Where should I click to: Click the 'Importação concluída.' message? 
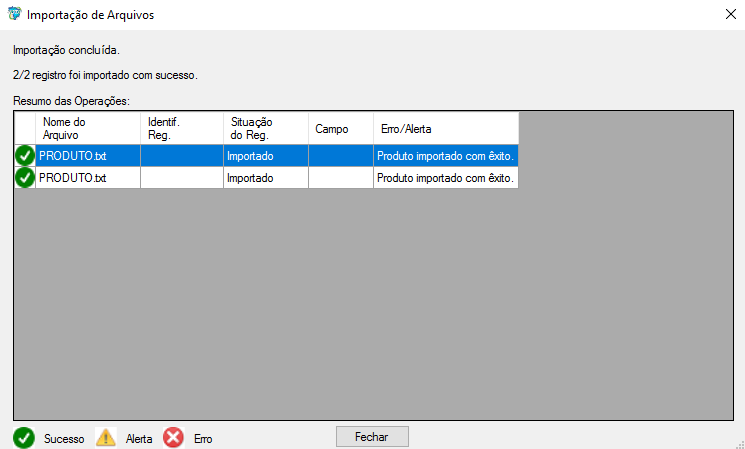pos(67,50)
